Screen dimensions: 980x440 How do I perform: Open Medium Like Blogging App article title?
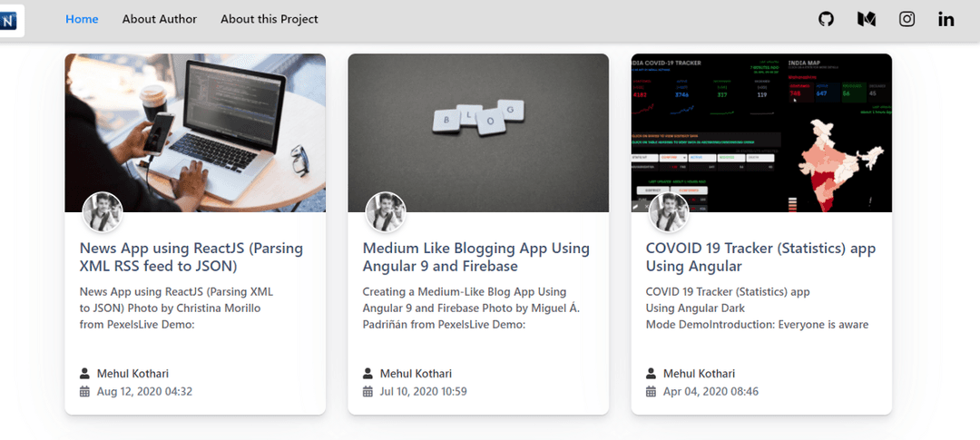pyautogui.click(x=475, y=257)
